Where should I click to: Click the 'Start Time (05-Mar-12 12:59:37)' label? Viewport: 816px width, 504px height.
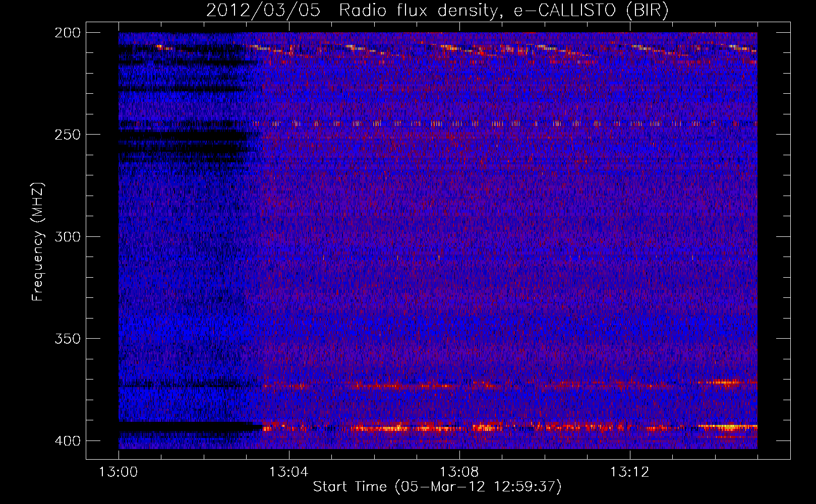[x=437, y=487]
